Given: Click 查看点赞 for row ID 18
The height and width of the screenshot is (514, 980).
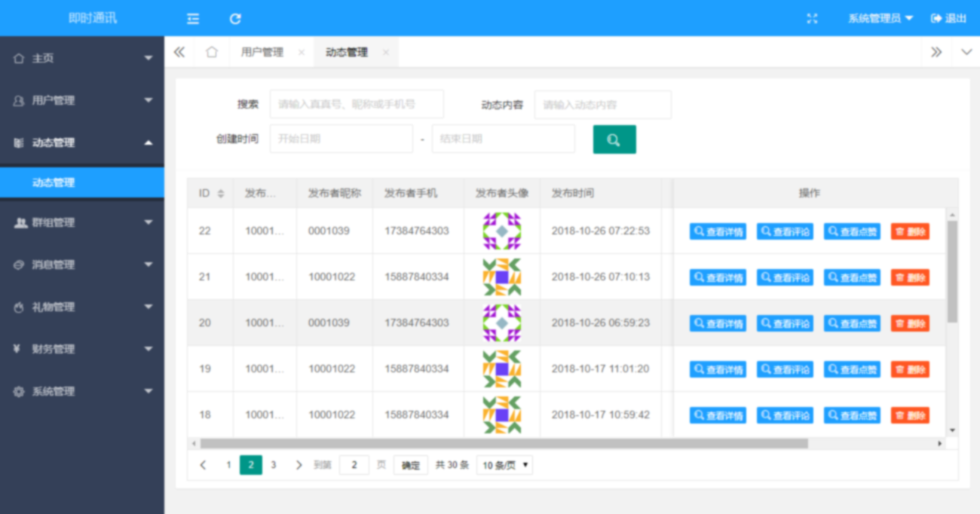Looking at the screenshot, I should pos(852,415).
